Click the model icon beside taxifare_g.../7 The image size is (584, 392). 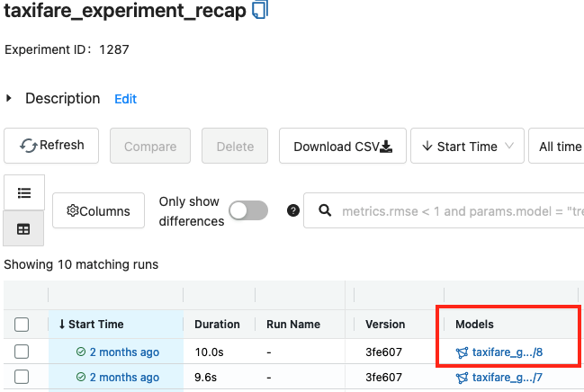[462, 378]
